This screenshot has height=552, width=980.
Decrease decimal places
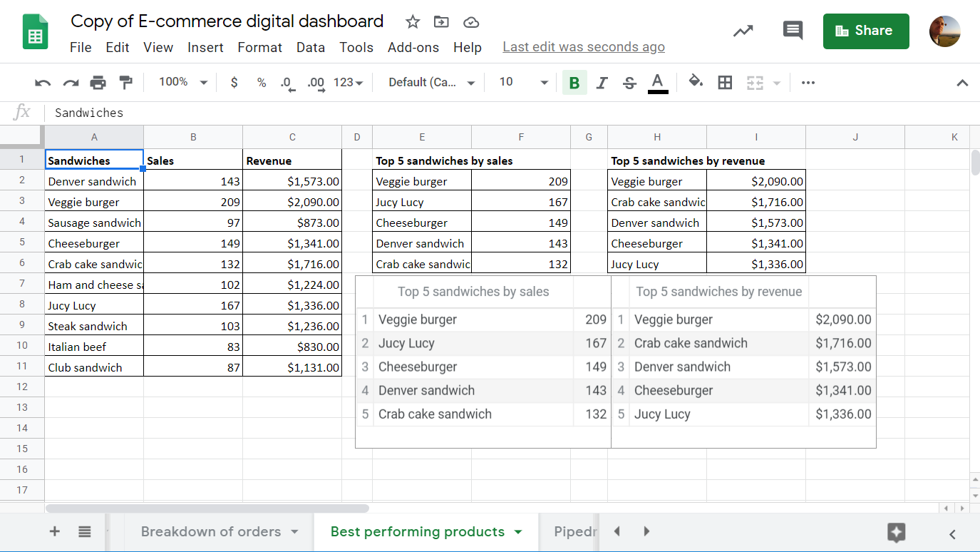click(287, 82)
